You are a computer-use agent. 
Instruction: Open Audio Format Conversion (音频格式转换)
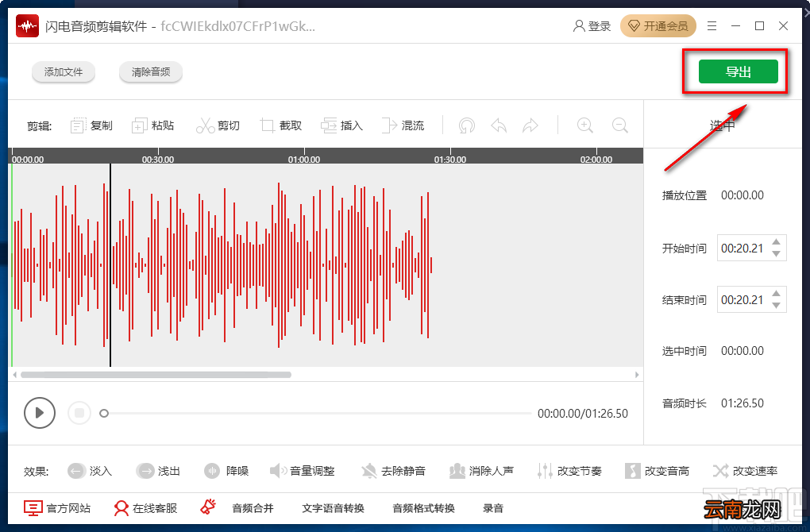[x=423, y=508]
